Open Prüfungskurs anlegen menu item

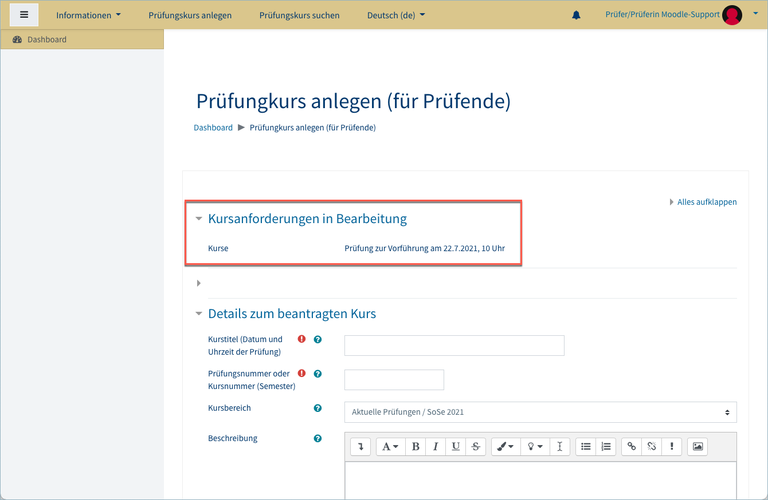click(x=190, y=15)
